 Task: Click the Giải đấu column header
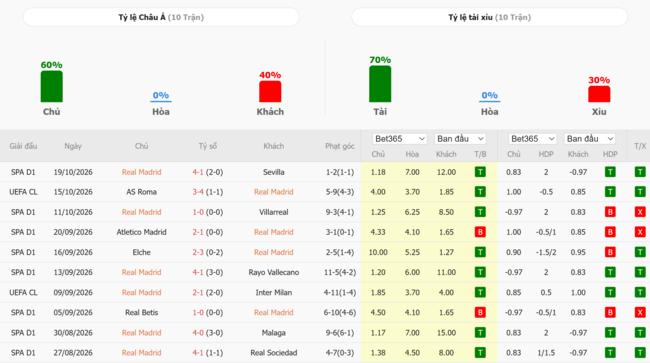pos(23,146)
